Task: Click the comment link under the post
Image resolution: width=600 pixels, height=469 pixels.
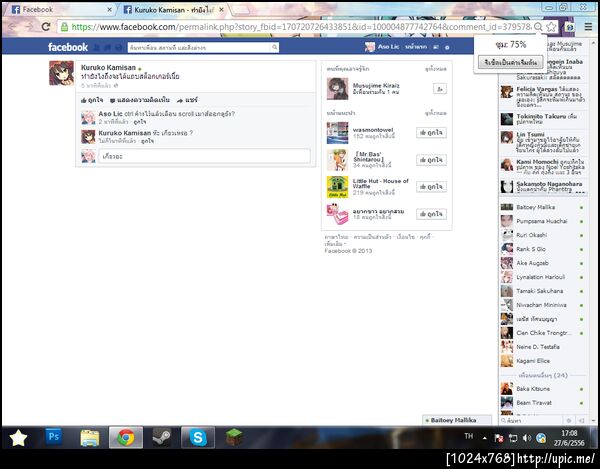Action: pyautogui.click(x=140, y=100)
